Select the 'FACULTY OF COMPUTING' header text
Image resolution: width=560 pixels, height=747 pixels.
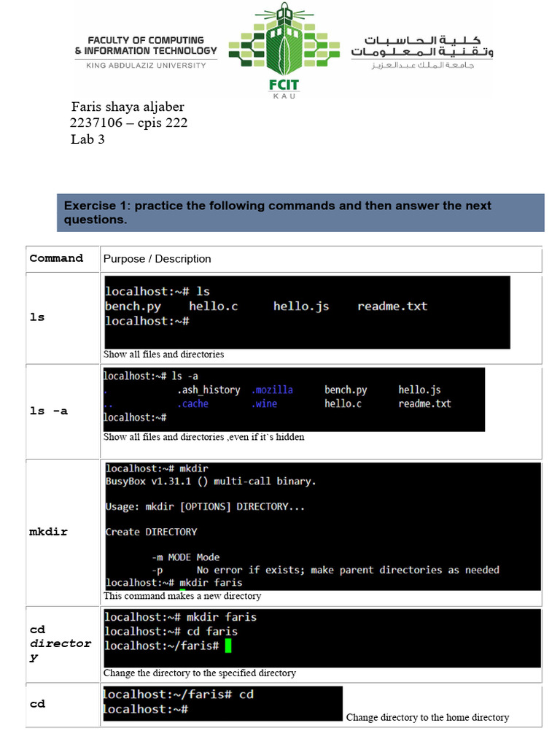(x=146, y=40)
